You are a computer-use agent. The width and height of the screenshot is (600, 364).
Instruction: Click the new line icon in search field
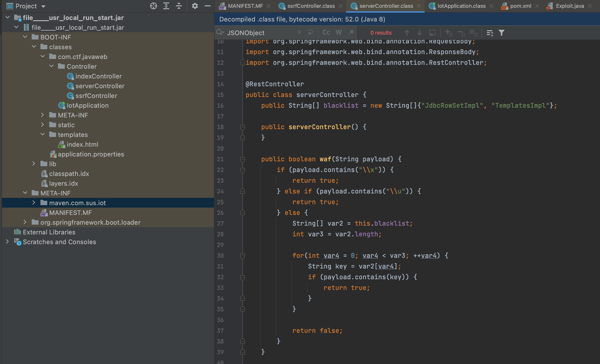tap(310, 32)
